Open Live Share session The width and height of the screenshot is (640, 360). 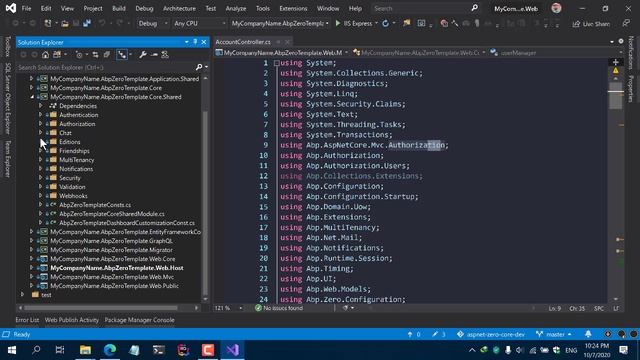[x=591, y=24]
